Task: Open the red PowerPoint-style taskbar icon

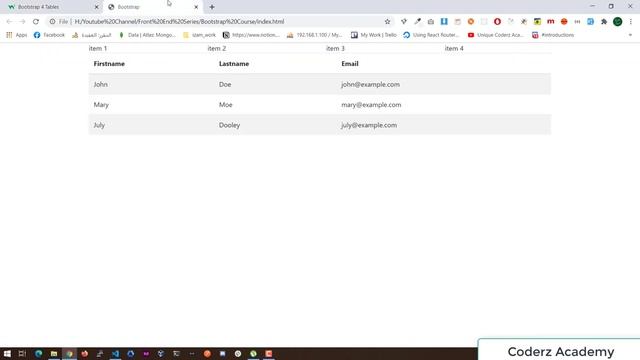Action: [x=269, y=353]
